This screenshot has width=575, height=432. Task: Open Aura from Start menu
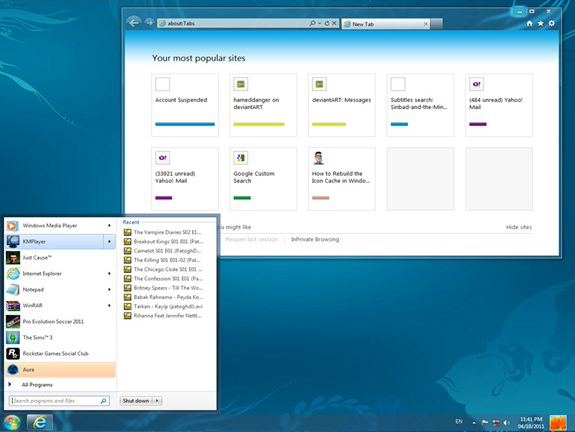61,370
